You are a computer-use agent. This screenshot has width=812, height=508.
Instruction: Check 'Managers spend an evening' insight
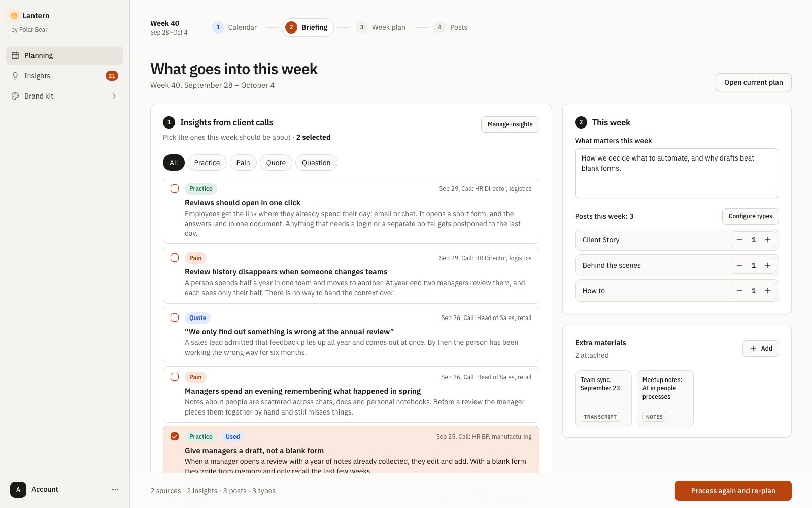(175, 377)
